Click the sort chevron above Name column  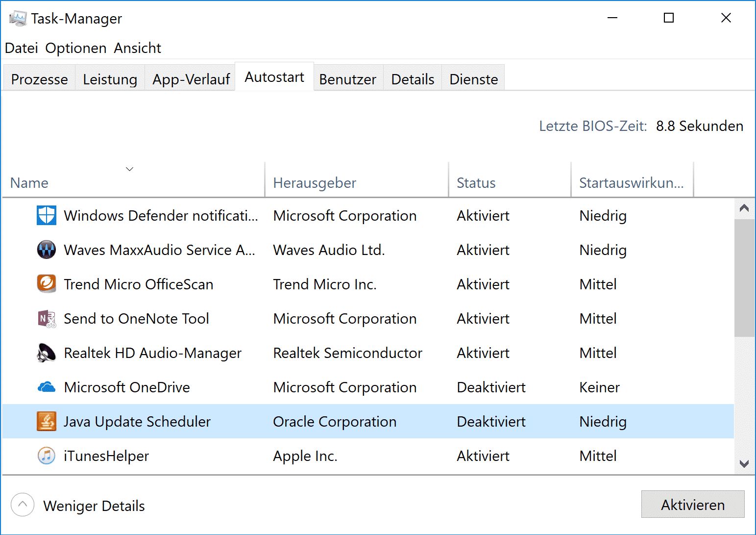pyautogui.click(x=129, y=169)
